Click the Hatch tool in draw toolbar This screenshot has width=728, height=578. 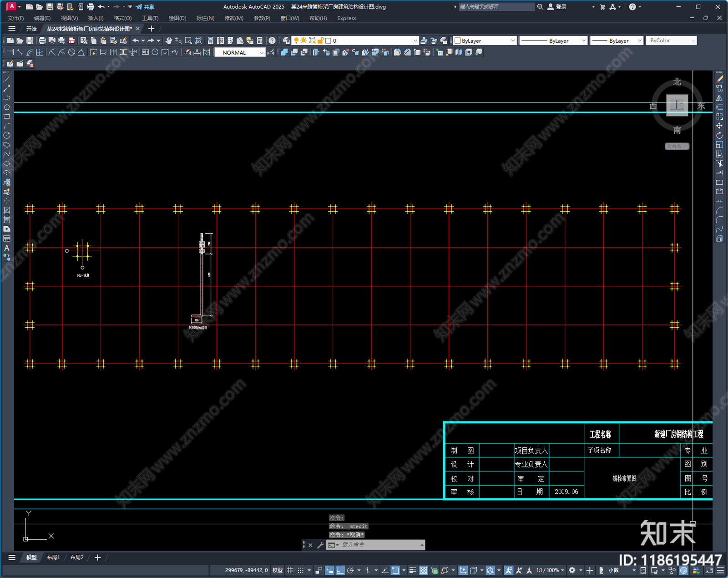pyautogui.click(x=7, y=210)
